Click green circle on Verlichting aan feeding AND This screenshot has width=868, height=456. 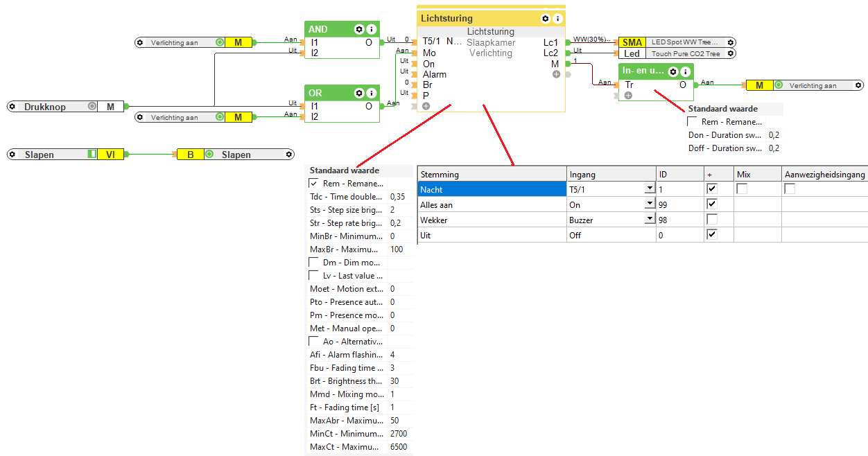(220, 43)
